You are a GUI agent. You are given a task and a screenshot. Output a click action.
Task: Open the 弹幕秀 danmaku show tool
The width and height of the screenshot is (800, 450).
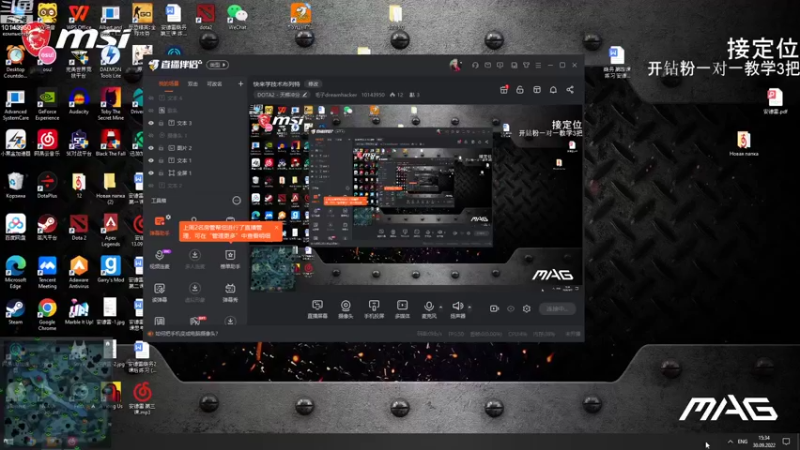(x=230, y=293)
